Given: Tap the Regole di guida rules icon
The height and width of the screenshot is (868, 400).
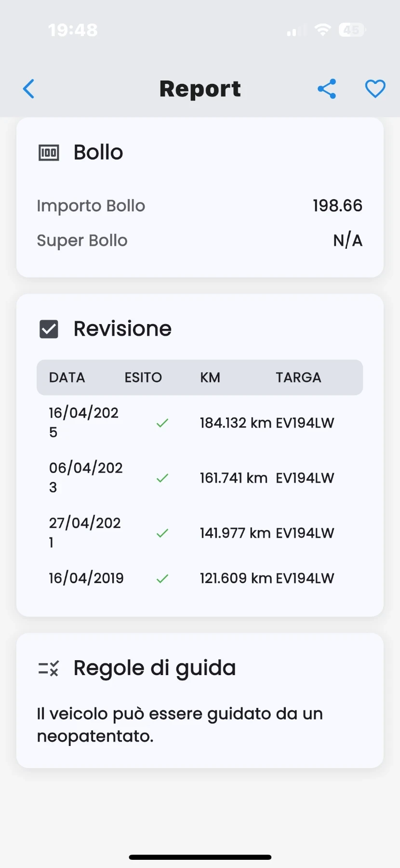Looking at the screenshot, I should pos(49,668).
